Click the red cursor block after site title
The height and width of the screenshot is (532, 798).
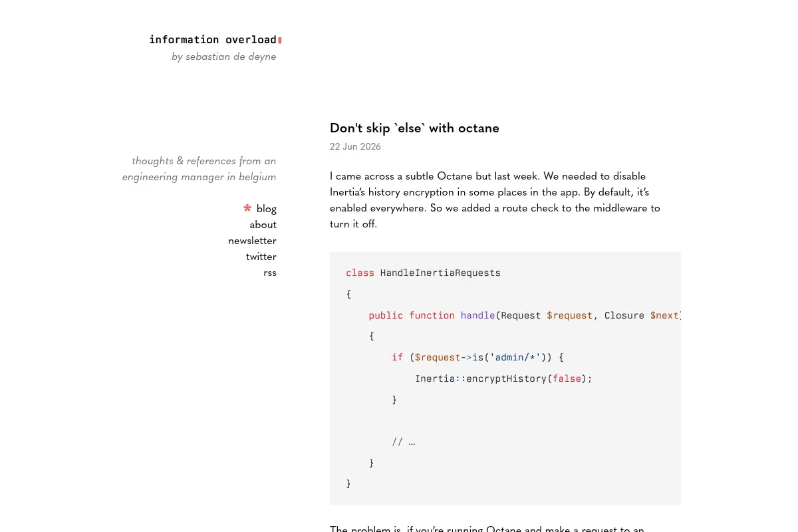(x=280, y=41)
